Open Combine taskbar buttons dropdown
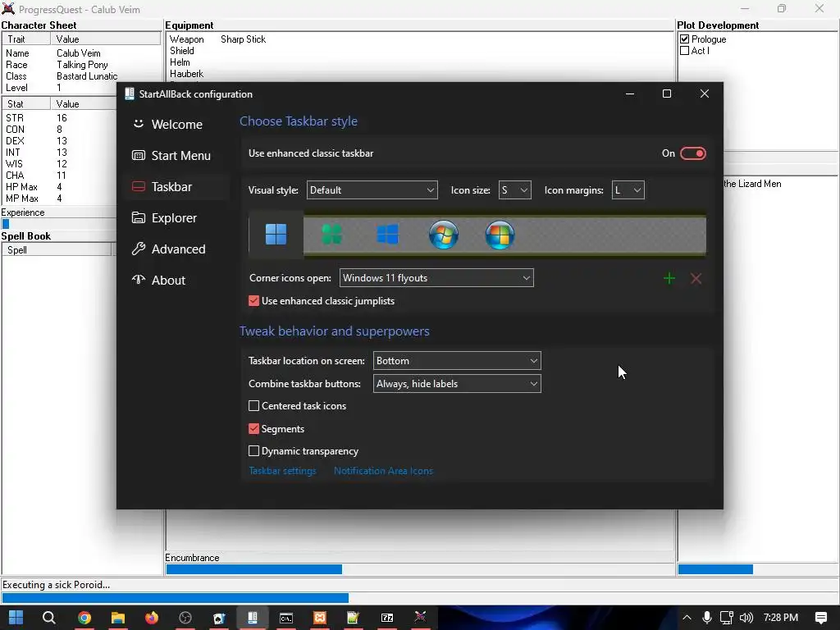Screen dimensions: 840x630 pyautogui.click(x=457, y=384)
